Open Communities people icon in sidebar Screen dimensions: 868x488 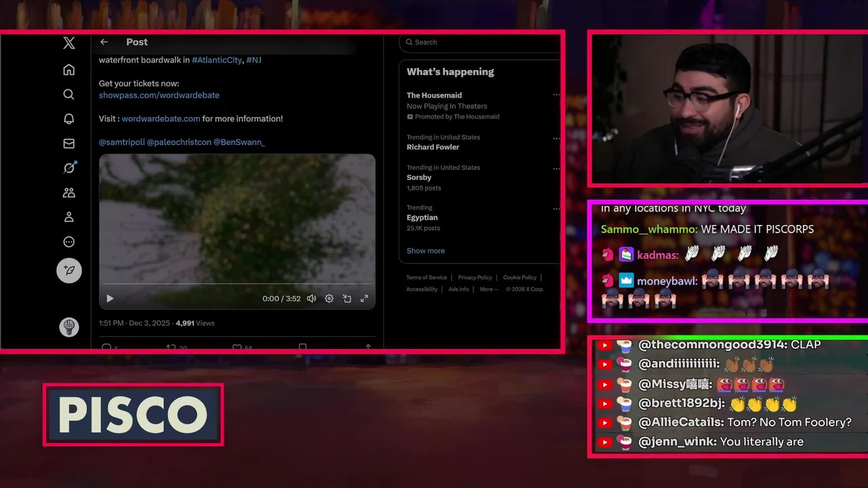click(68, 192)
